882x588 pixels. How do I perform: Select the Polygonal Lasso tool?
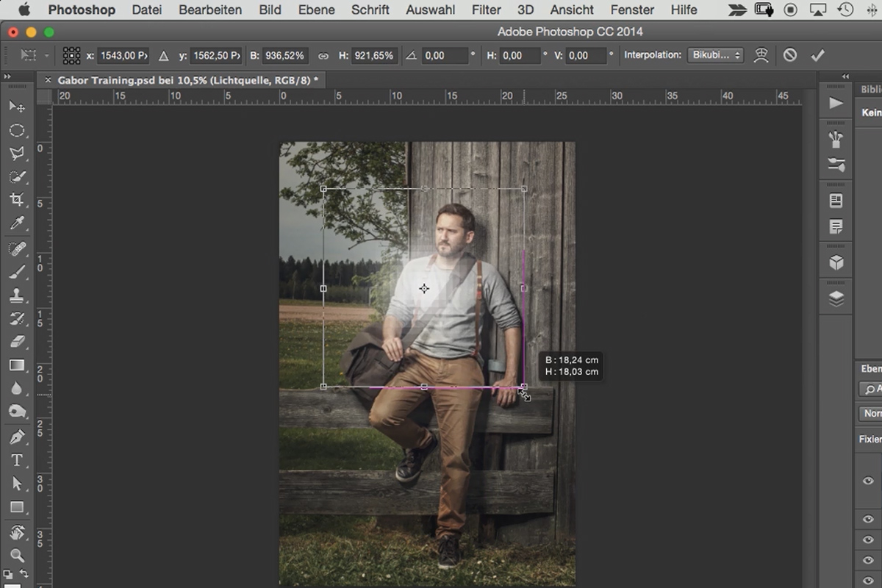click(x=17, y=154)
